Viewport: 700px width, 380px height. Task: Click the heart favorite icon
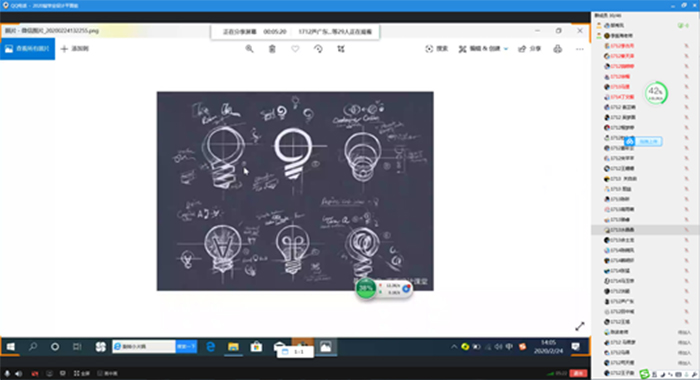(x=295, y=49)
